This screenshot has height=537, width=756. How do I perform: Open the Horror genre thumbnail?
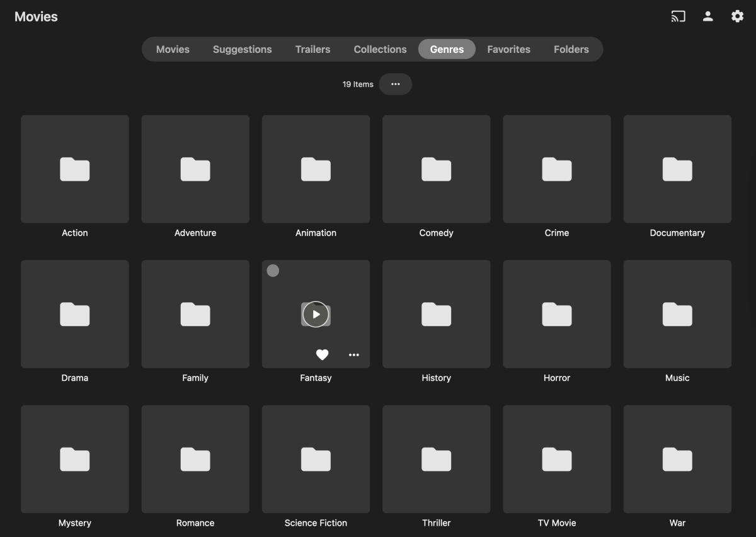point(556,314)
